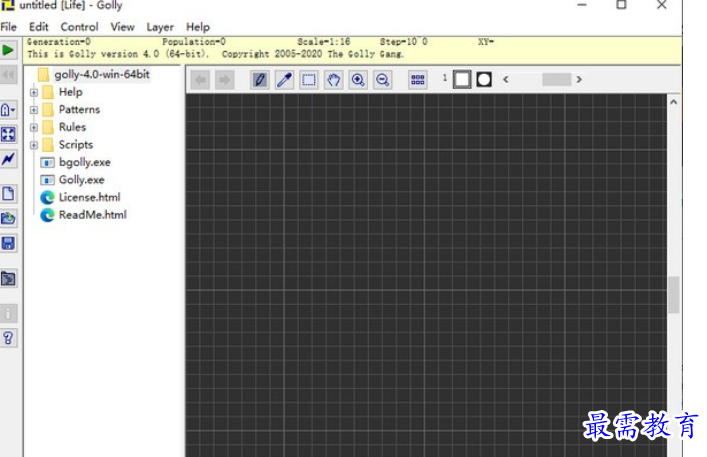Screen dimensions: 707x457
Task: Toggle hyperspeed lightning icon
Action: [8, 159]
